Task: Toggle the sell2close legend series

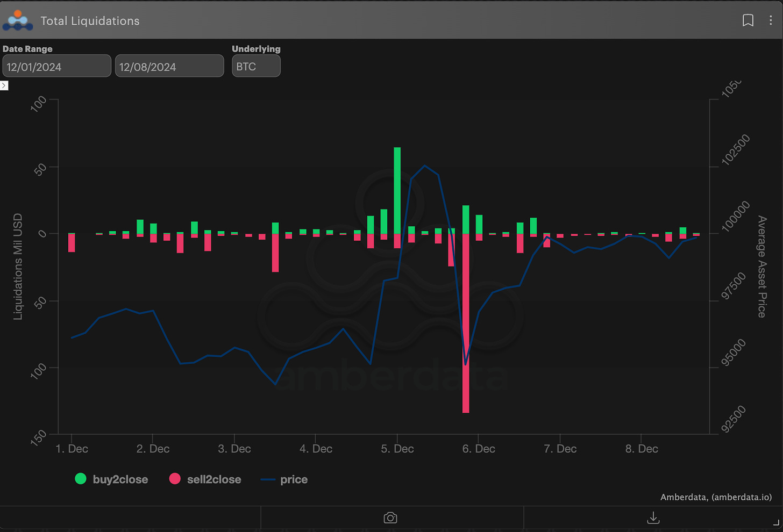Action: [205, 479]
